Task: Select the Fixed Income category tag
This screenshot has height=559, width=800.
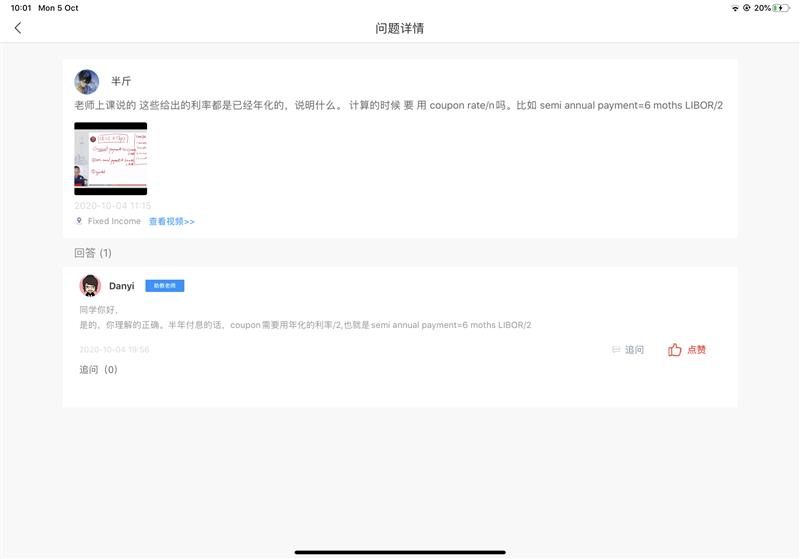Action: [x=114, y=221]
